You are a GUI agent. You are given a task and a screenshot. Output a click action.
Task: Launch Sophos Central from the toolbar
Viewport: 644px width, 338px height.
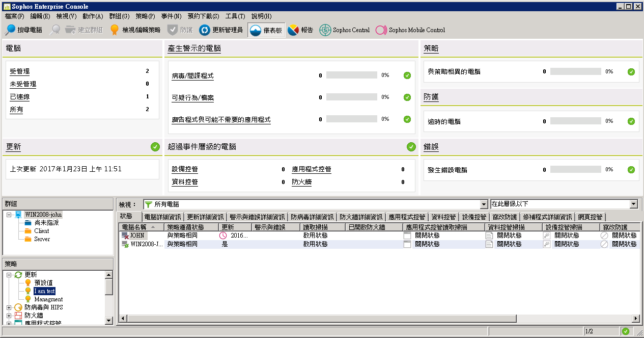(325, 30)
